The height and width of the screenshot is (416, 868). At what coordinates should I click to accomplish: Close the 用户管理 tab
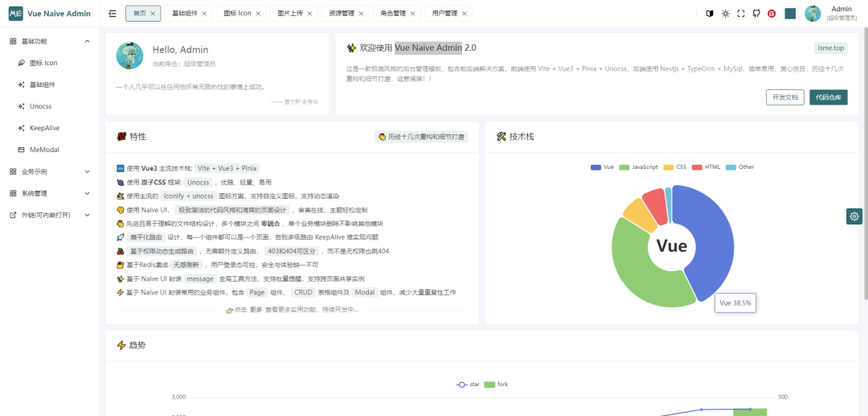coord(464,14)
